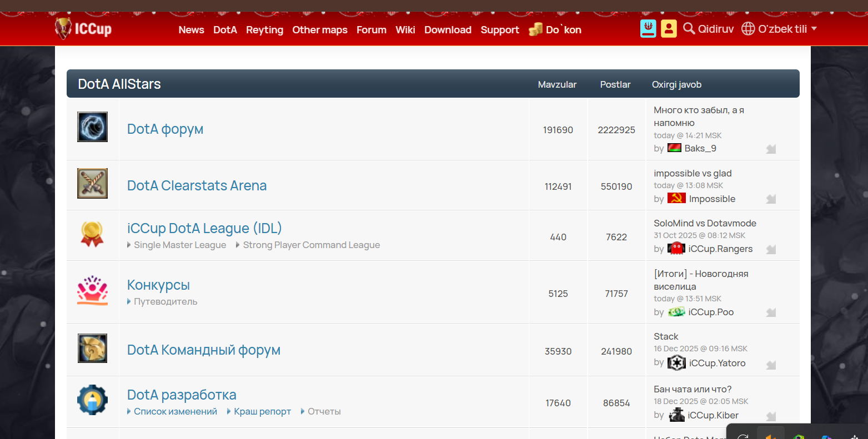Image resolution: width=868 pixels, height=439 pixels.
Task: Open the Reyting menu item
Action: point(265,30)
